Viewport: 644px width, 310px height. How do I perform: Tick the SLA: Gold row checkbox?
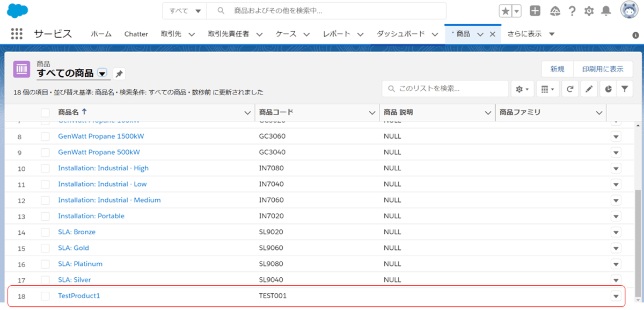point(46,248)
